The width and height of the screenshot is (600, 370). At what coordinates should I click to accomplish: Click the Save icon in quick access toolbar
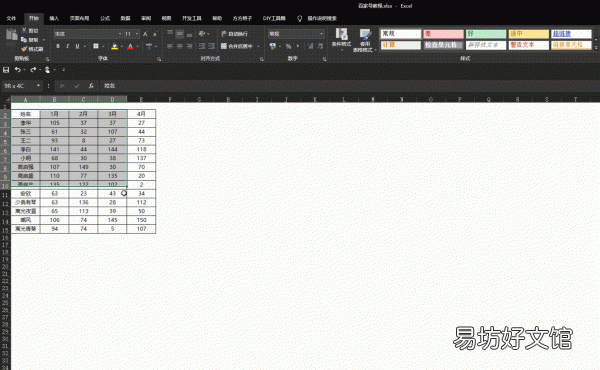[x=6, y=70]
